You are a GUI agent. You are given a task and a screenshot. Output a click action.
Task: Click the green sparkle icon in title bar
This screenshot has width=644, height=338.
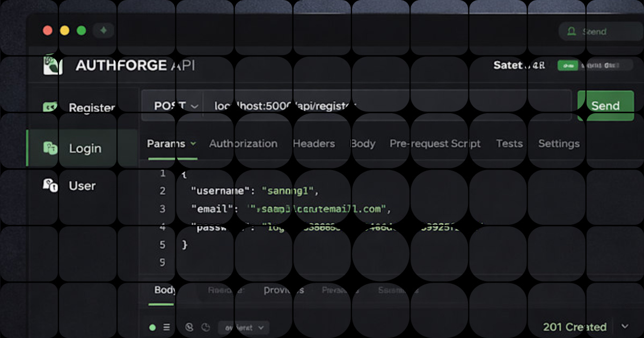pos(104,31)
